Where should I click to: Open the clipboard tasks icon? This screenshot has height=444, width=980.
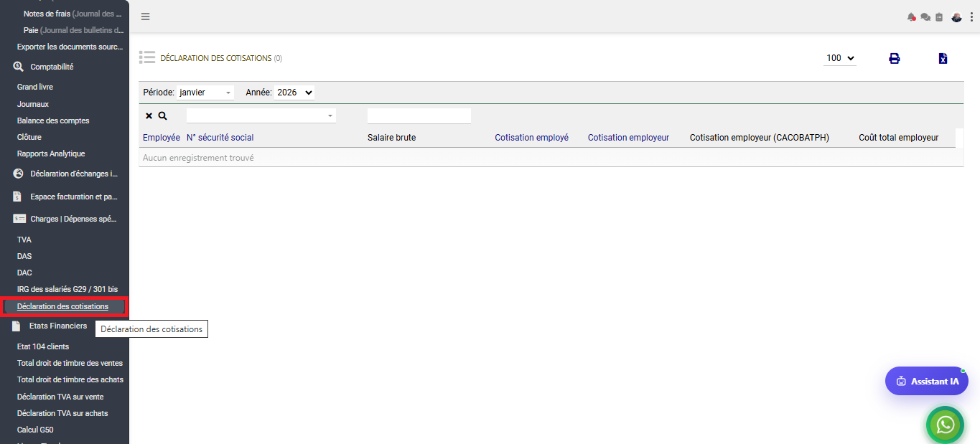pyautogui.click(x=939, y=17)
